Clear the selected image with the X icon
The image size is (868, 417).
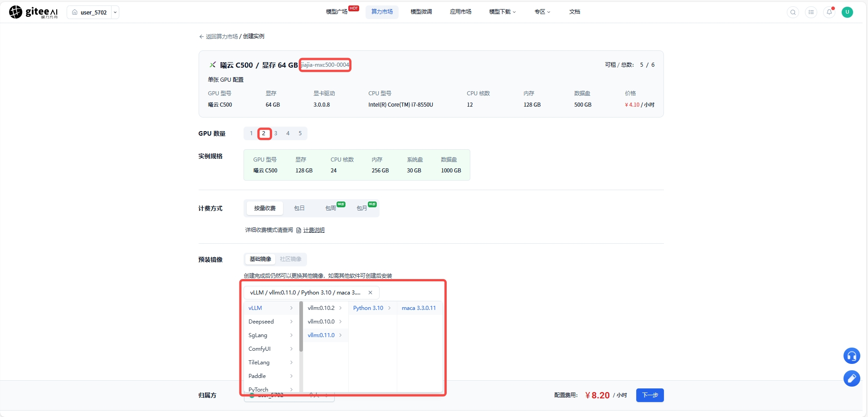370,293
